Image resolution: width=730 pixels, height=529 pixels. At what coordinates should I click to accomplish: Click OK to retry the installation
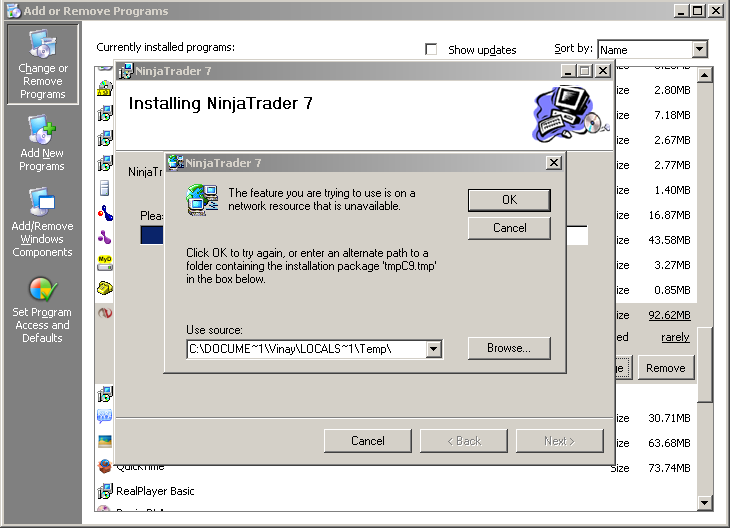click(509, 200)
